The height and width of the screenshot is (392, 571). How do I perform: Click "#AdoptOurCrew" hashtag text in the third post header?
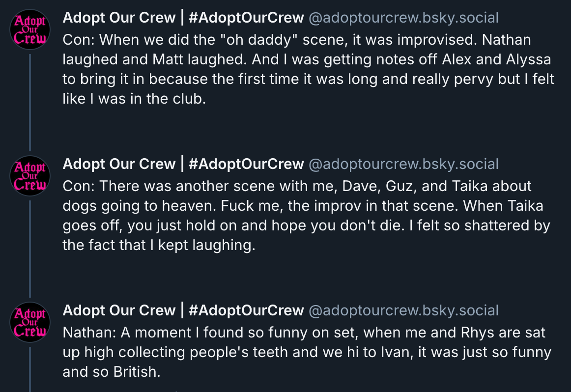click(246, 310)
